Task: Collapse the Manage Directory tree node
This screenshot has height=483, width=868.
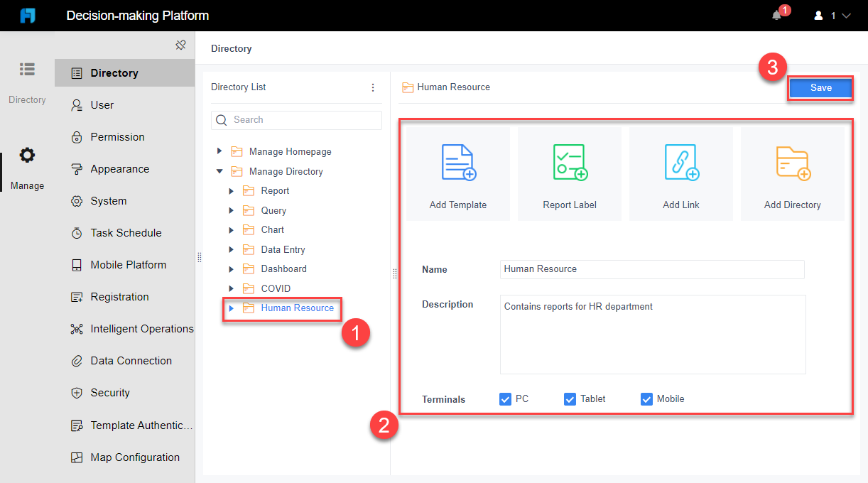Action: 219,171
